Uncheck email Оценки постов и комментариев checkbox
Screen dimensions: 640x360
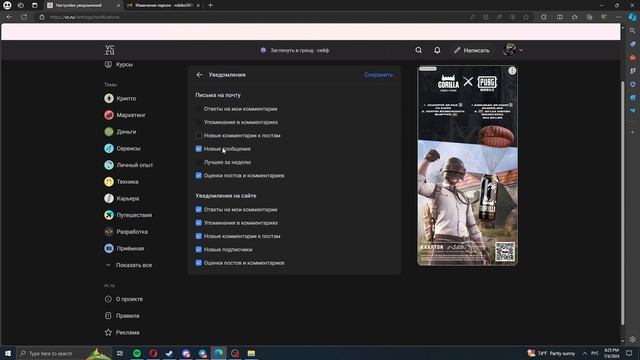click(199, 176)
